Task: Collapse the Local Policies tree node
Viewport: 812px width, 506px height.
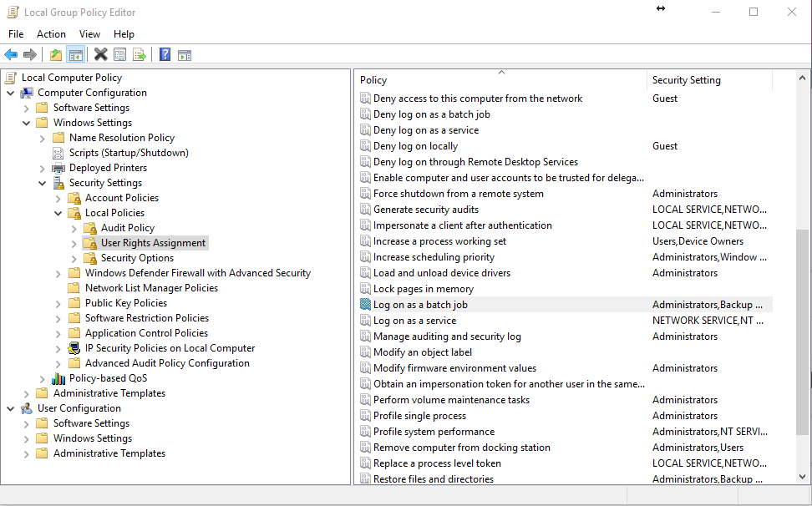Action: [x=58, y=213]
